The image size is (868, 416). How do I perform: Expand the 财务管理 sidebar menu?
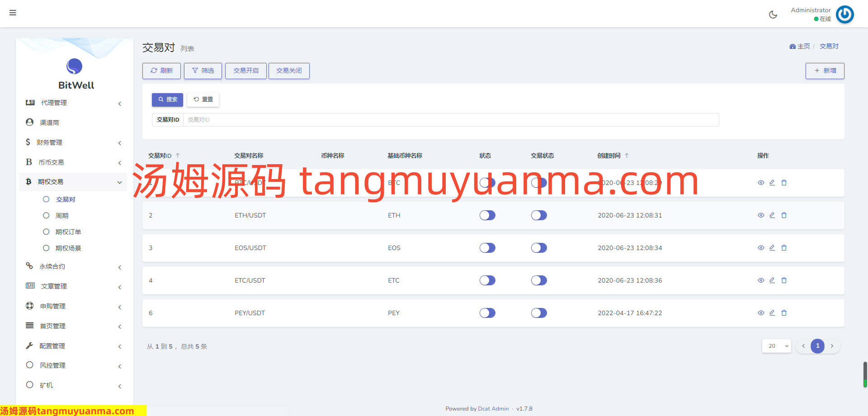tap(73, 142)
